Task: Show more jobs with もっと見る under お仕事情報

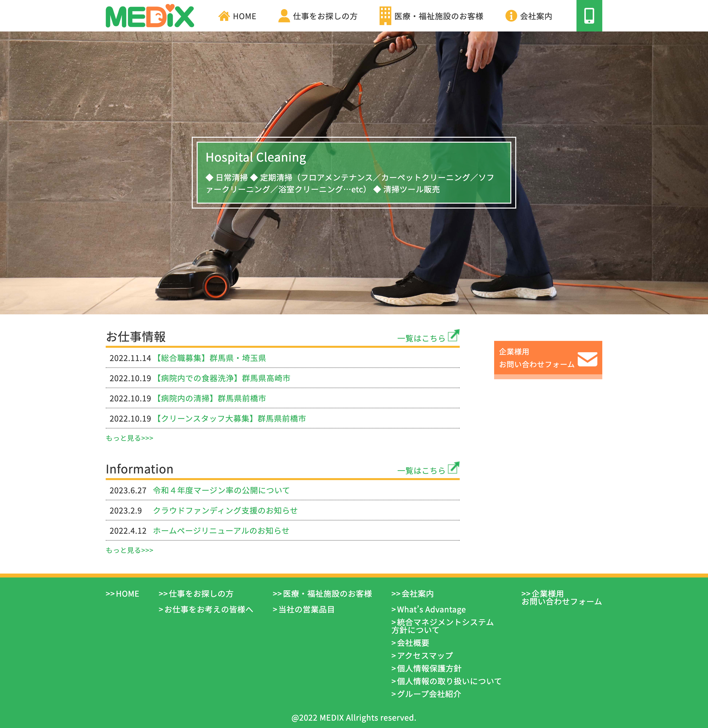Action: [129, 438]
